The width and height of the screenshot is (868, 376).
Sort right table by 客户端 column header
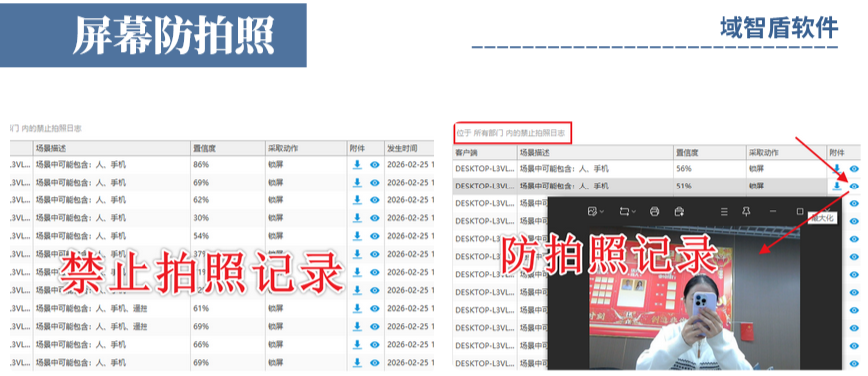coord(485,152)
